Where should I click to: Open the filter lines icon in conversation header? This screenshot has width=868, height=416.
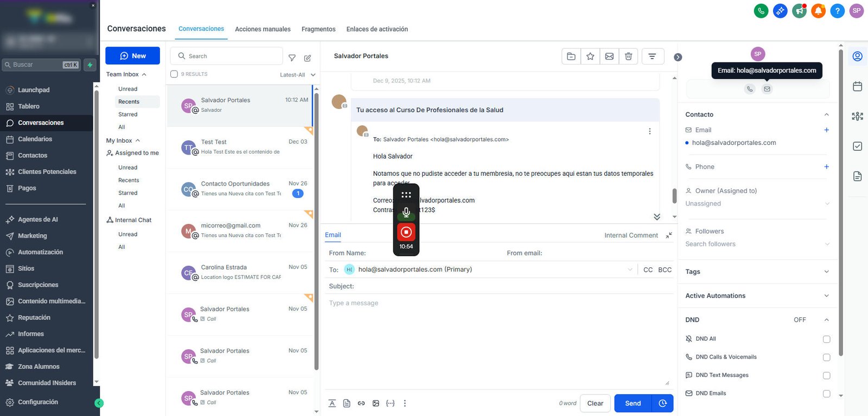[653, 56]
